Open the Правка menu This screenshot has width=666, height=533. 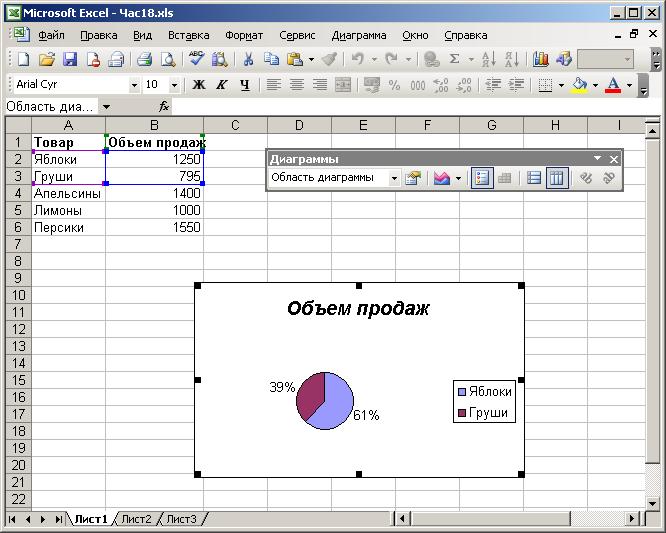pyautogui.click(x=99, y=35)
